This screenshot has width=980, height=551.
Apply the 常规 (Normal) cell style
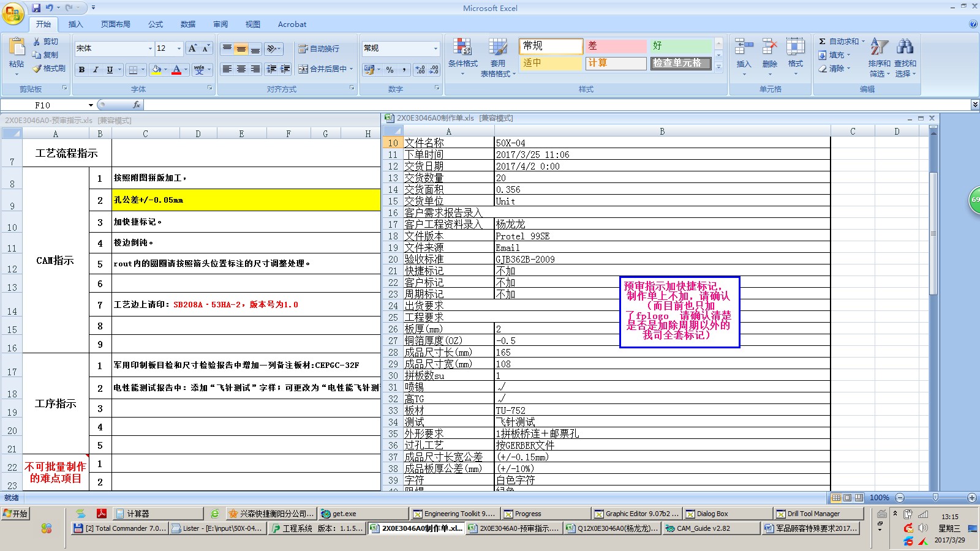pos(551,46)
